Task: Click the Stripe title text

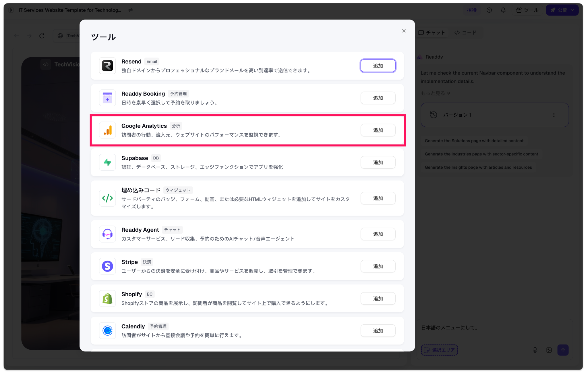Action: click(x=129, y=262)
